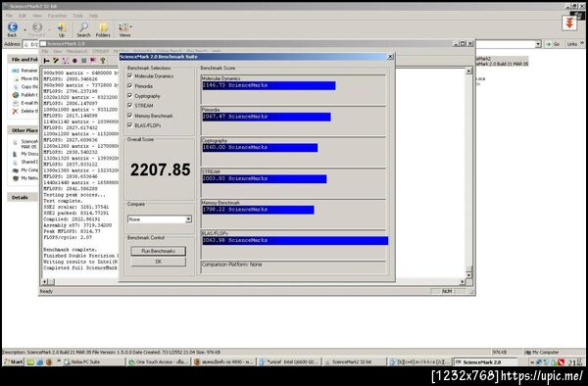Open the Tools menu in Explorer

(78, 16)
